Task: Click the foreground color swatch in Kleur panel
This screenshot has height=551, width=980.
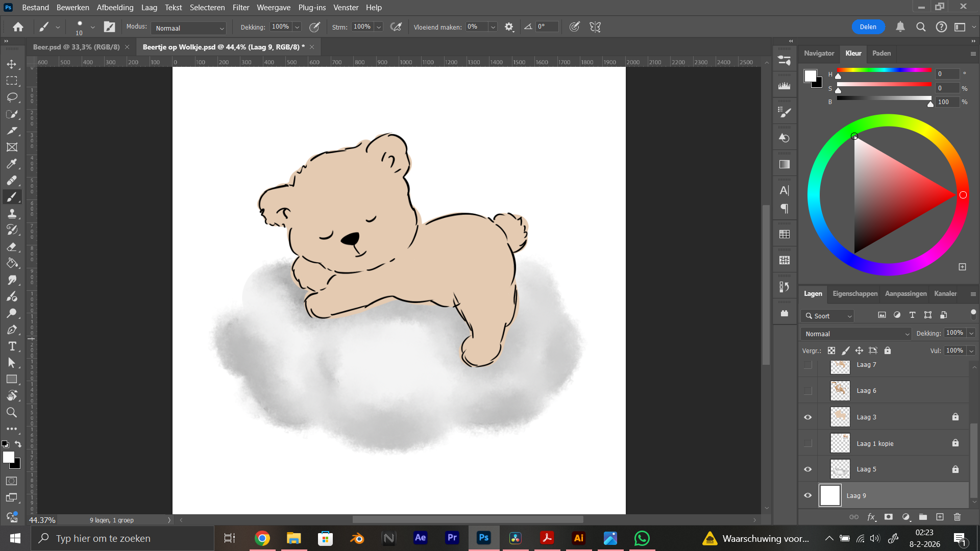Action: pyautogui.click(x=810, y=76)
